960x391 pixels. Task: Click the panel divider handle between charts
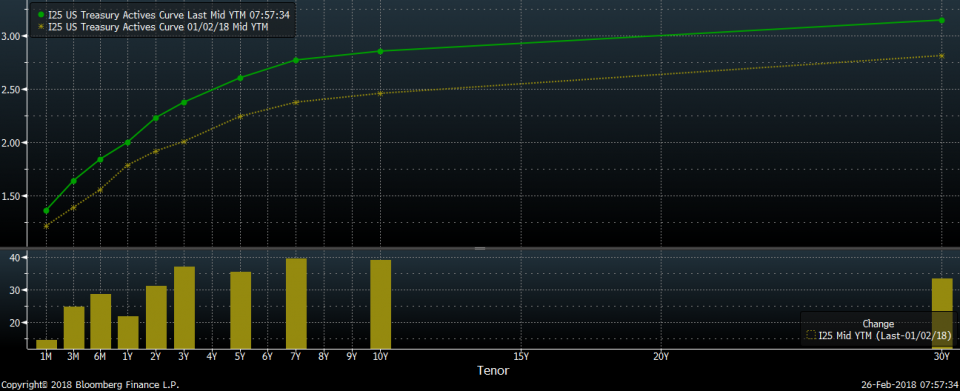480,248
